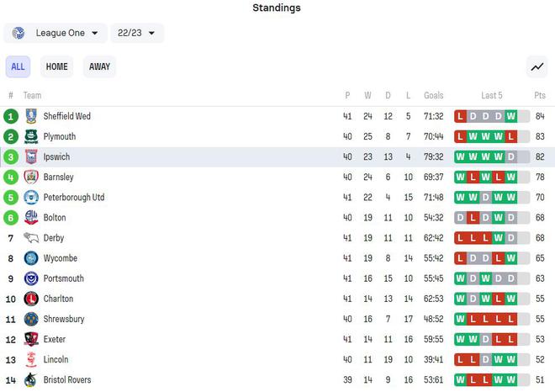This screenshot has height=392, width=555.
Task: Open the standings trend chart view
Action: point(536,66)
